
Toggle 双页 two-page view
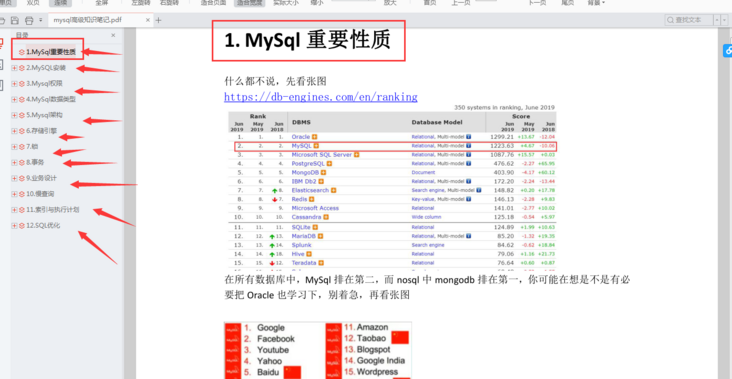pyautogui.click(x=33, y=2)
